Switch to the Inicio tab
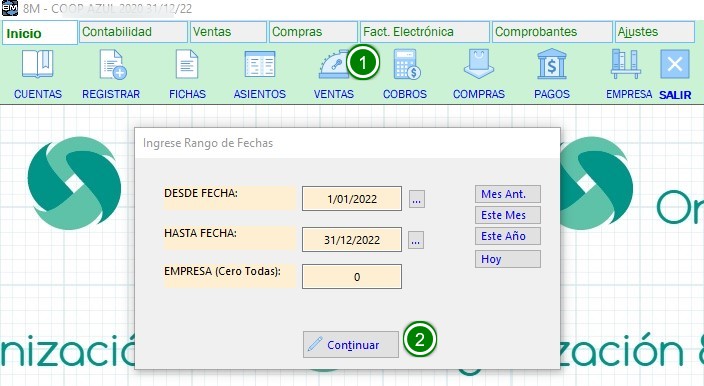Viewport: 704px width, 386px height. pos(40,33)
